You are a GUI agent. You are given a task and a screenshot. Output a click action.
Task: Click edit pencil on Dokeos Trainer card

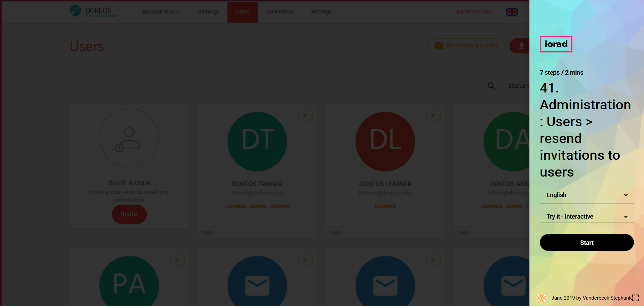[x=305, y=115]
